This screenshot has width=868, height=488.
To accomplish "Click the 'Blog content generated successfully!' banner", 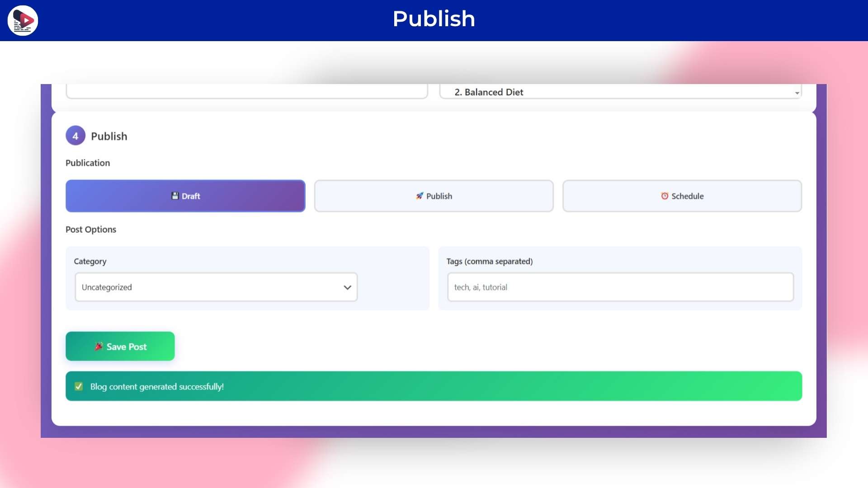I will coord(433,386).
